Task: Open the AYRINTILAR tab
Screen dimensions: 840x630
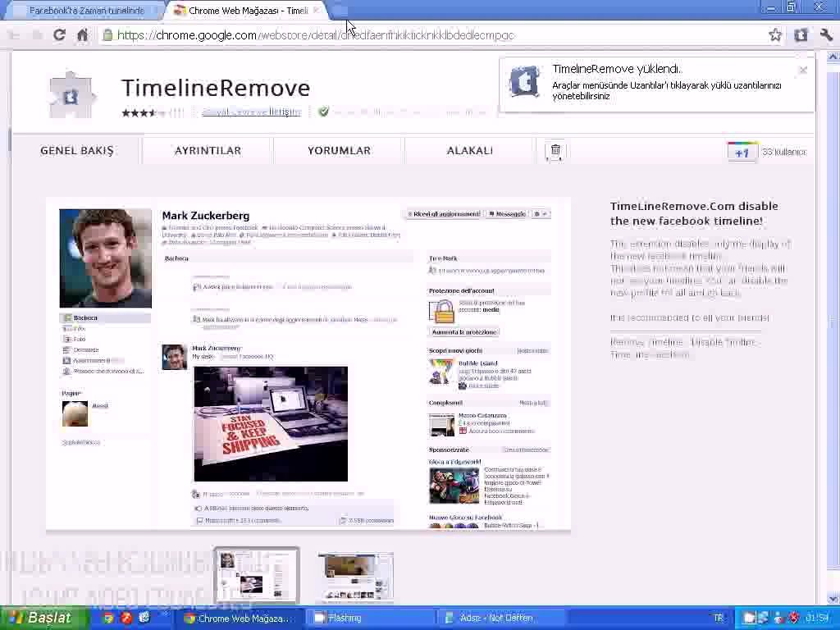Action: click(x=208, y=151)
